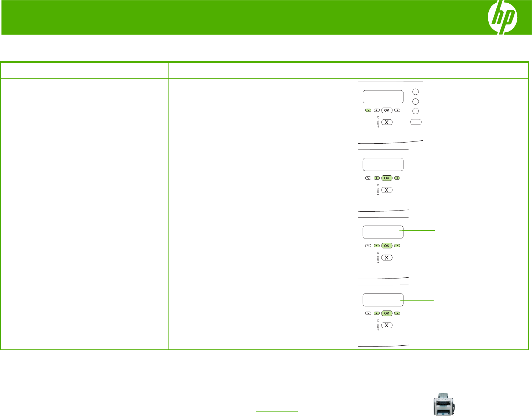Screen dimensions: 532x417
Task: Click the wrench Setup button in the second control panel
Action: [x=368, y=178]
